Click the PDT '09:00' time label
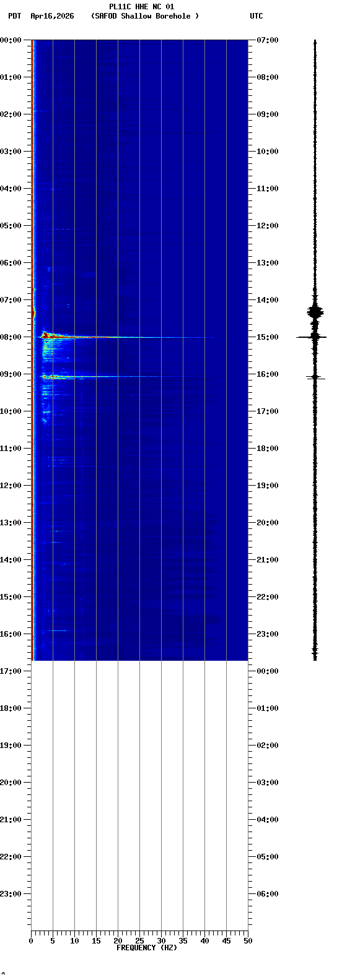Viewport: 342px width, 980px height. click(x=11, y=374)
